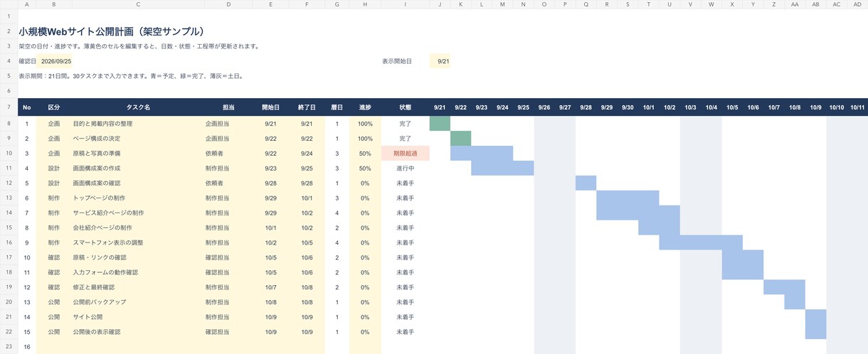This screenshot has height=354, width=868.
Task: Click the 進捗 table header
Action: click(365, 107)
